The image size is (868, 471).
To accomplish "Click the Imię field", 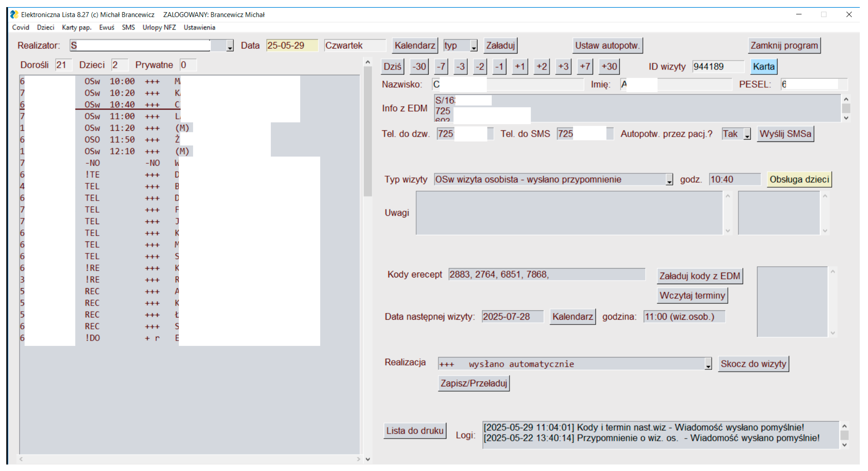I will click(x=676, y=84).
